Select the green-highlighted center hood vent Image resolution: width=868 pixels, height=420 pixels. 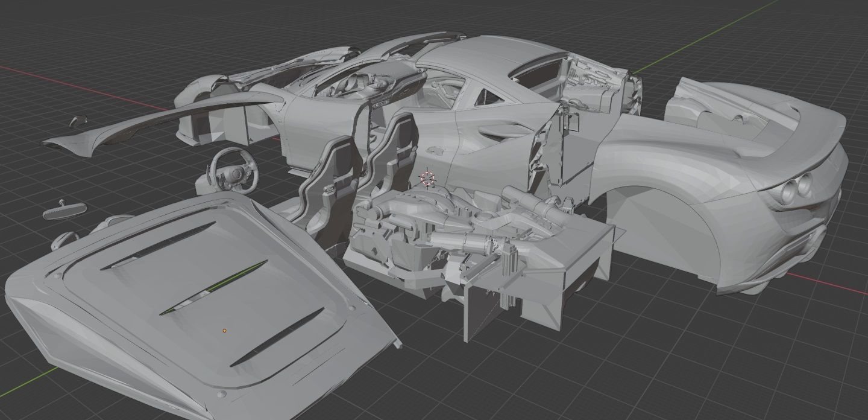(214, 288)
